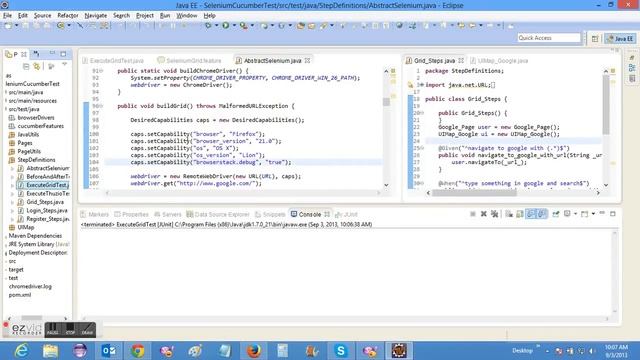Open the Package Explorer view menu
This screenshot has height=360, width=640.
(x=64, y=65)
